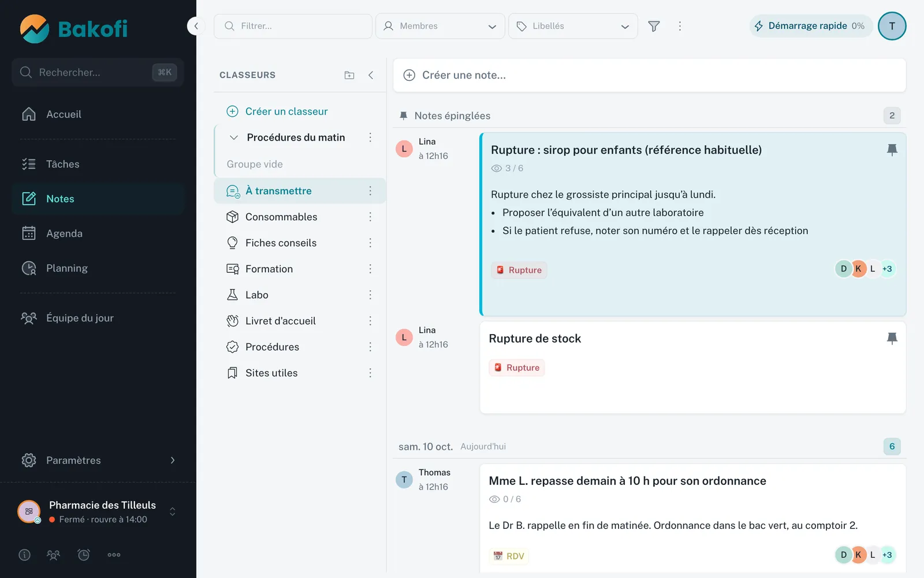
Task: Unpin the sirop pour enfants note
Action: (x=892, y=150)
